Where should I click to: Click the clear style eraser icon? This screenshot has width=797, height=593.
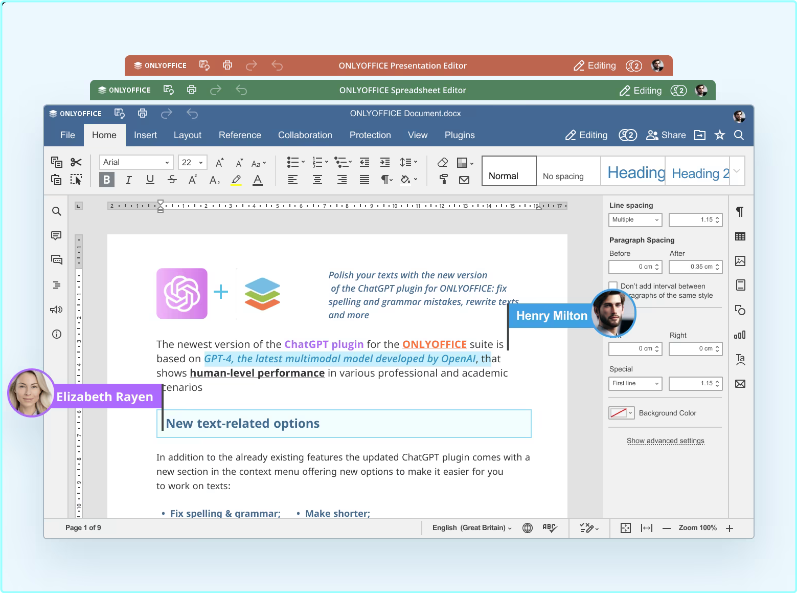point(443,162)
